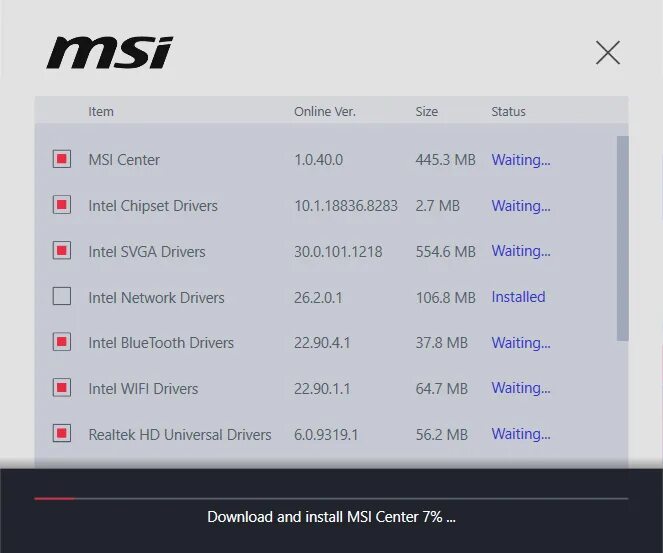Click Waiting status for Intel WIFI Drivers
The height and width of the screenshot is (553, 663).
tap(521, 388)
